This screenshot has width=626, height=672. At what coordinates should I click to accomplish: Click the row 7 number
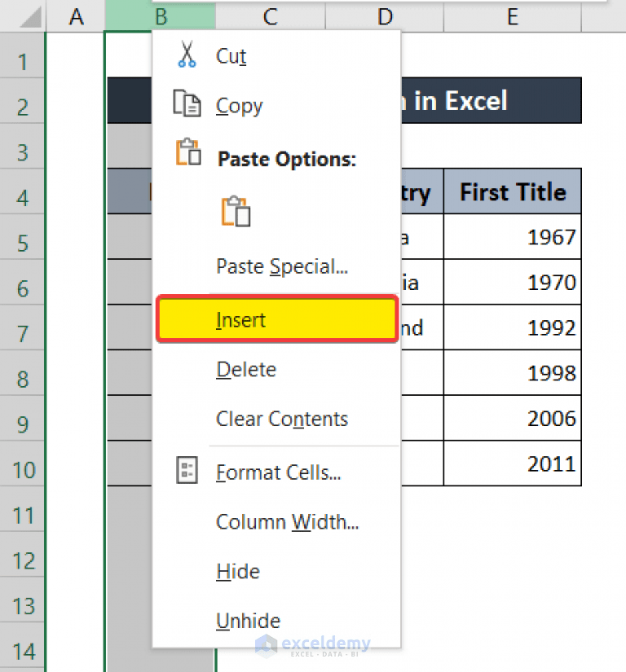(x=22, y=333)
